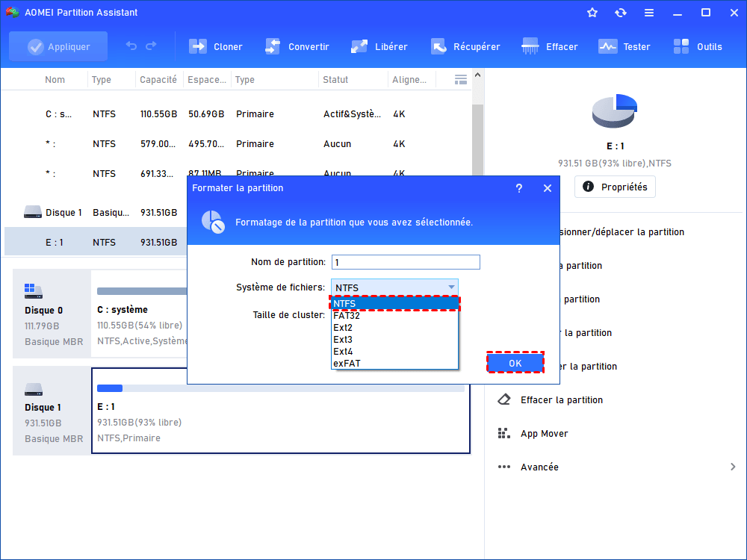747x560 pixels.
Task: Choose exFAT from file system list
Action: coord(395,364)
